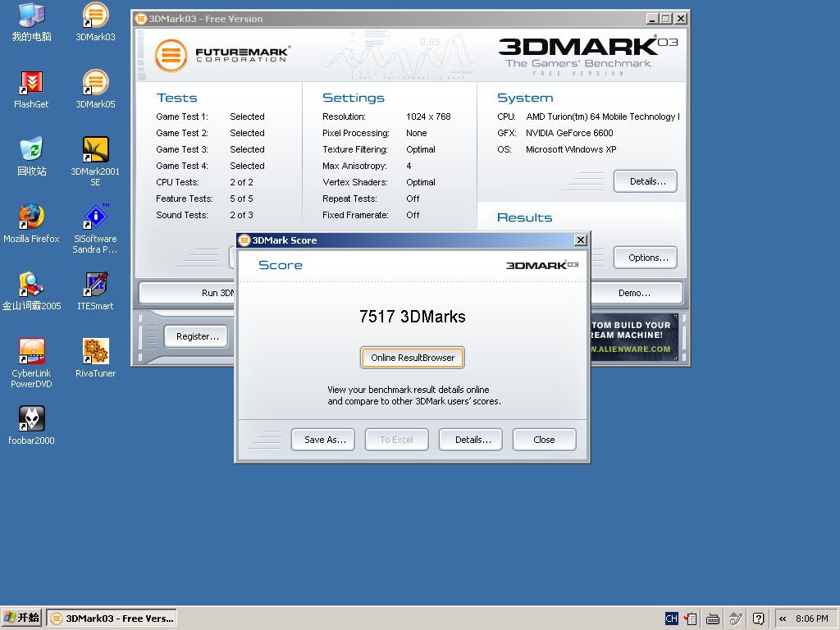
Task: Click the Resolution value 1024 x 768
Action: point(428,116)
